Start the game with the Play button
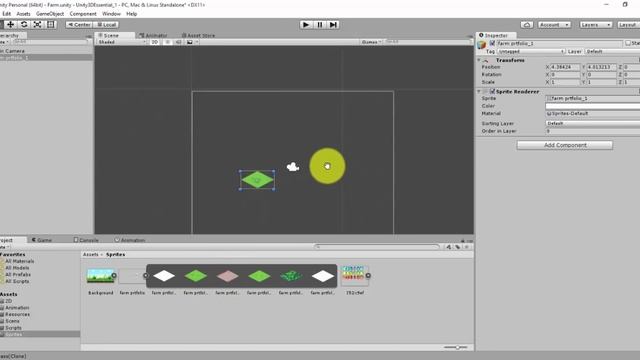This screenshot has height=360, width=640. (x=306, y=24)
